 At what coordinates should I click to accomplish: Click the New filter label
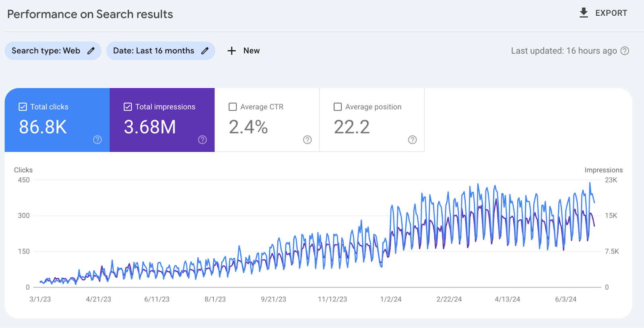click(252, 51)
